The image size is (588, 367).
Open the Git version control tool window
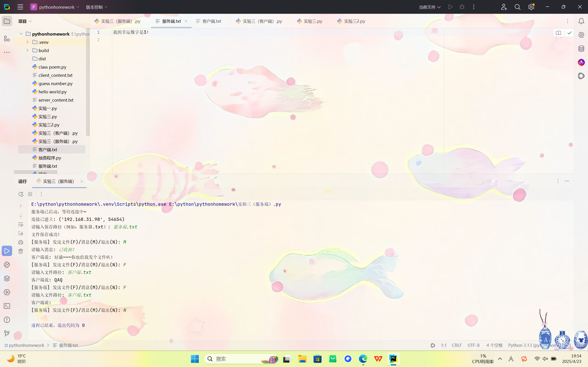(x=7, y=333)
